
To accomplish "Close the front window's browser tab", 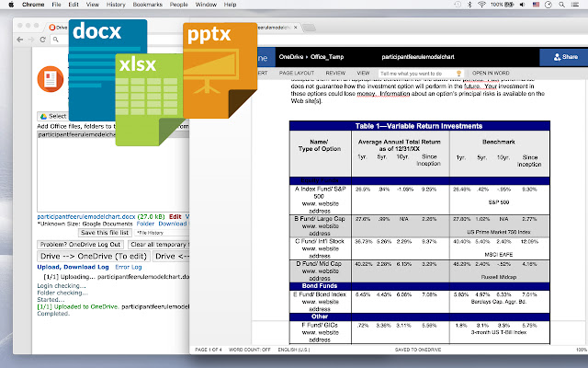I will click(x=296, y=28).
